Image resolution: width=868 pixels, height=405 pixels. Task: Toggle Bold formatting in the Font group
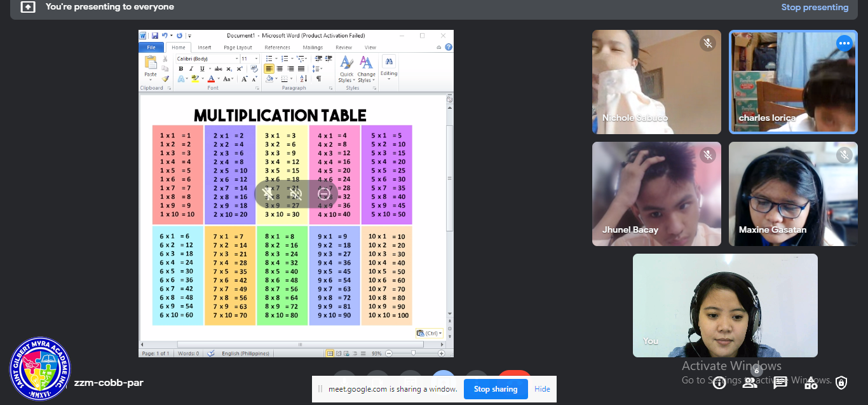tap(181, 69)
